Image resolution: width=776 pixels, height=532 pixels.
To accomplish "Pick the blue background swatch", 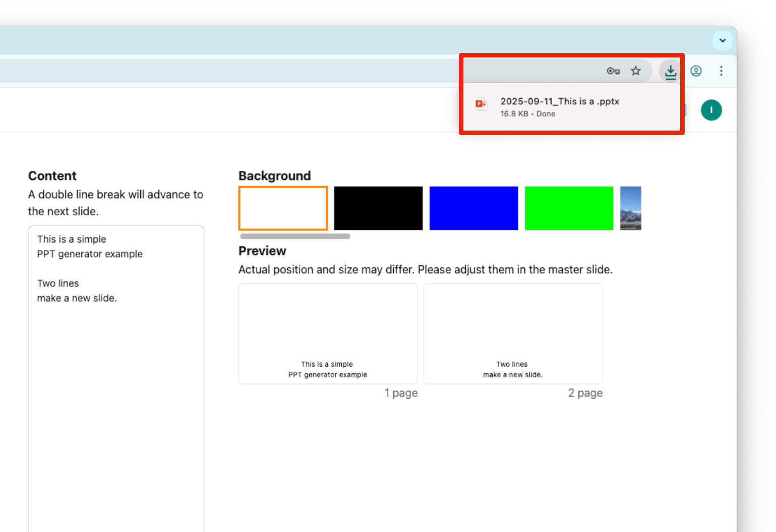I will pyautogui.click(x=473, y=208).
